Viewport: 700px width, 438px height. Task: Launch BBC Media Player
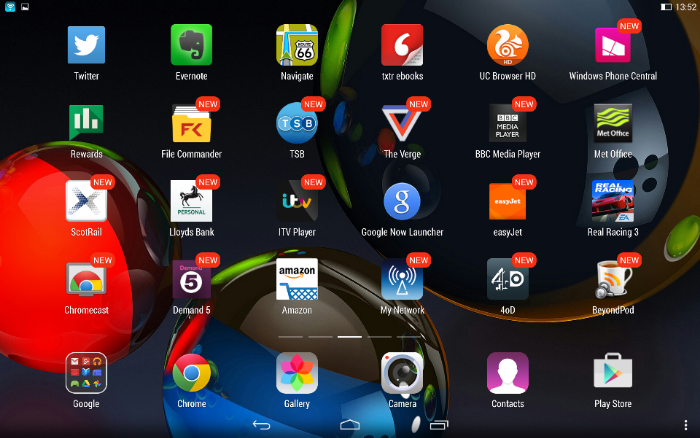[508, 123]
